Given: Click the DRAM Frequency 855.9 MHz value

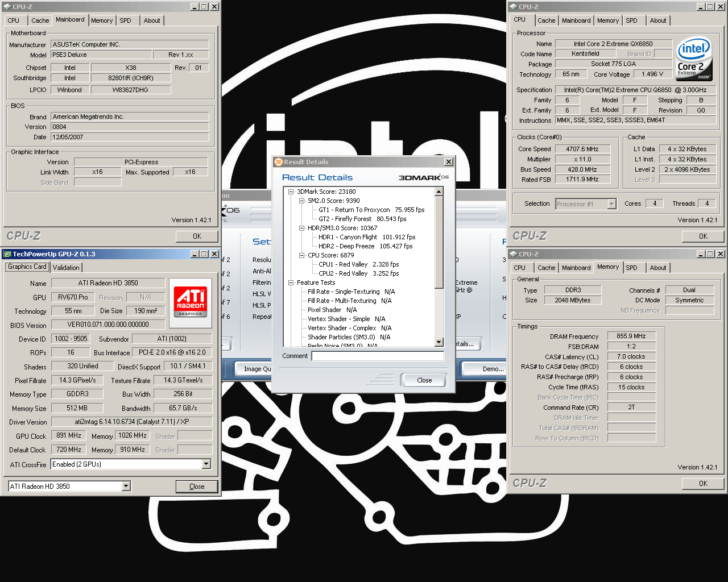Looking at the screenshot, I should click(x=631, y=336).
